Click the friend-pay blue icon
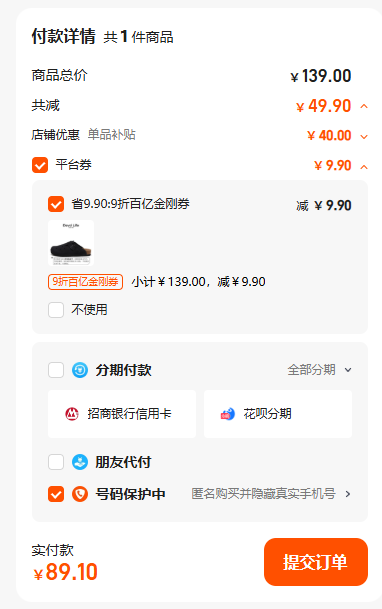The image size is (382, 609). point(80,462)
